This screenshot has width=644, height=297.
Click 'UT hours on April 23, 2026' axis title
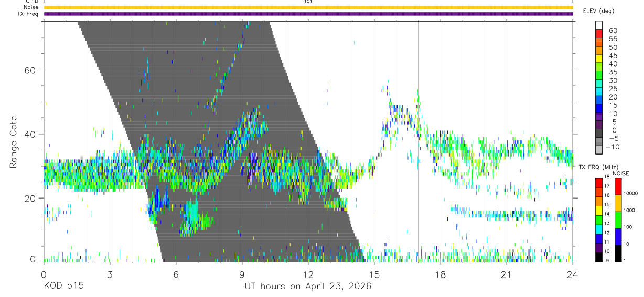(308, 287)
